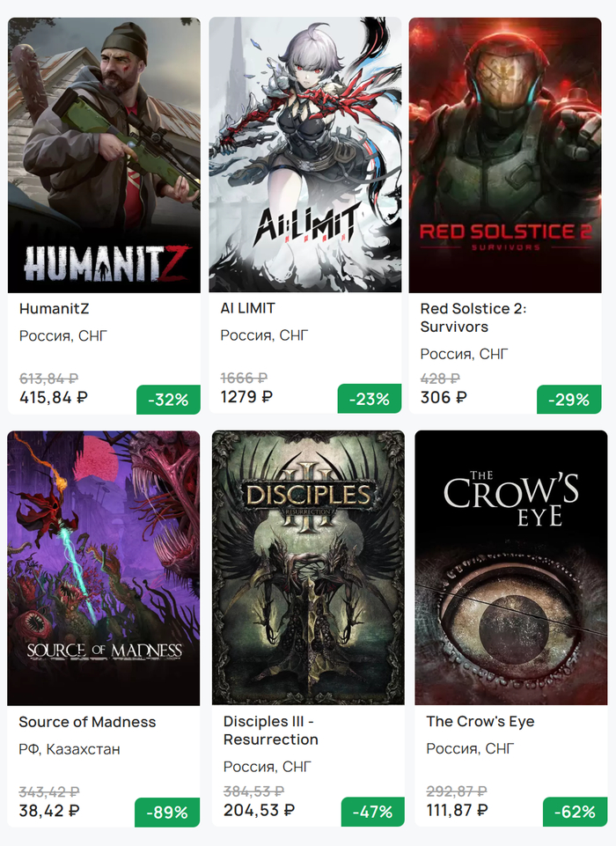The image size is (616, 846).
Task: Click the -47% discount badge
Action: point(373,812)
